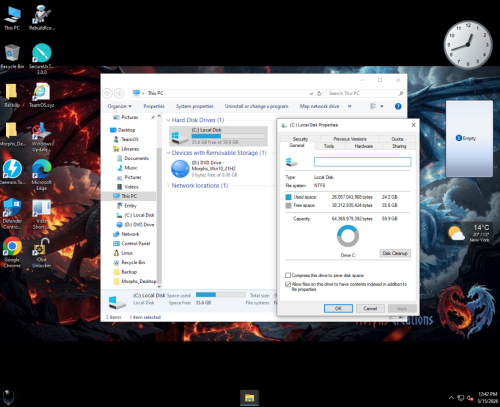Screen dimensions: 500x407
Task: Switch to the Hardware tab
Action: 364,146
